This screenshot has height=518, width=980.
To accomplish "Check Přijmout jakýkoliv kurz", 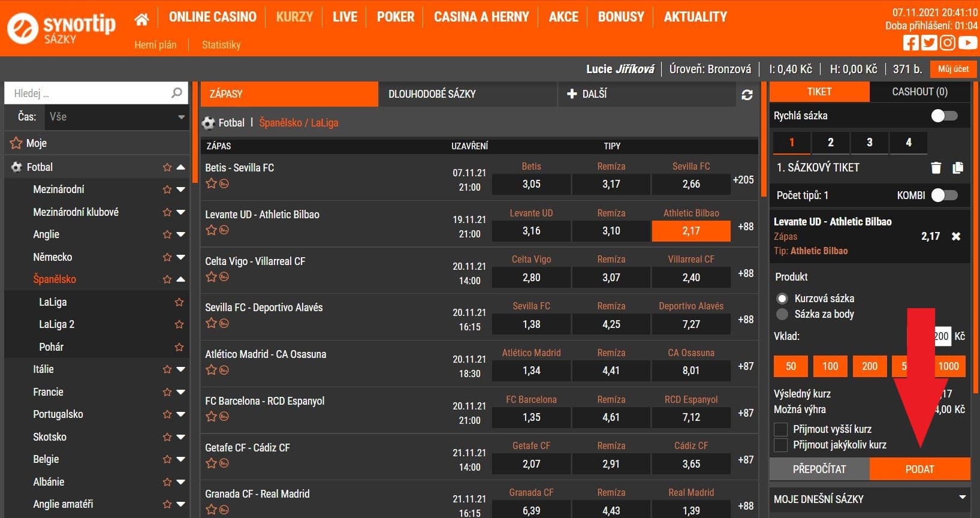I will [780, 445].
